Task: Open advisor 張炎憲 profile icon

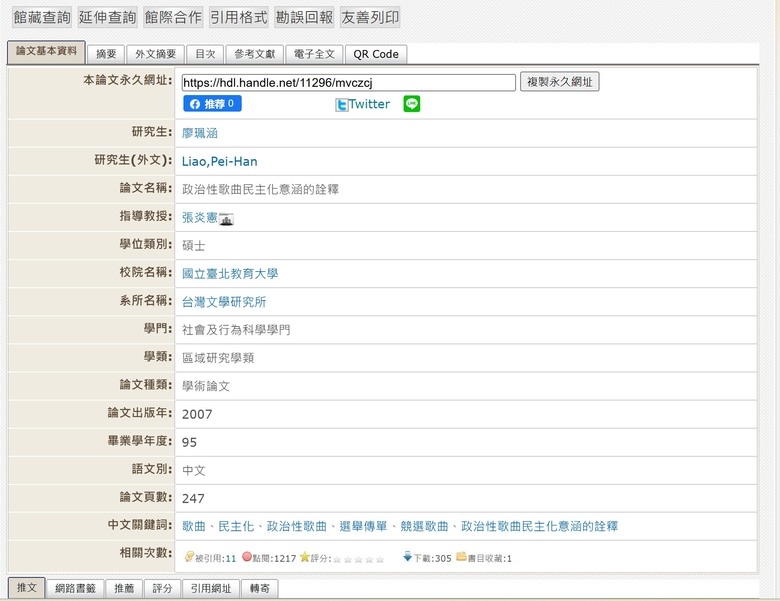Action: coord(226,219)
